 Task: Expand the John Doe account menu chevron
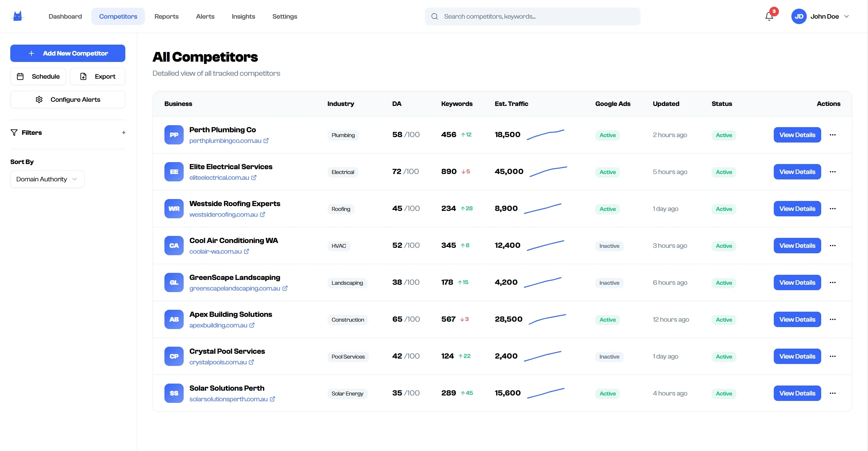[x=847, y=16]
